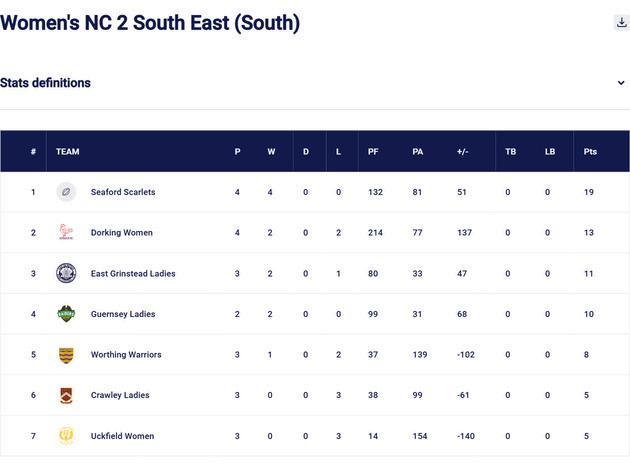630x475 pixels.
Task: Click the PF column header
Action: click(x=373, y=152)
